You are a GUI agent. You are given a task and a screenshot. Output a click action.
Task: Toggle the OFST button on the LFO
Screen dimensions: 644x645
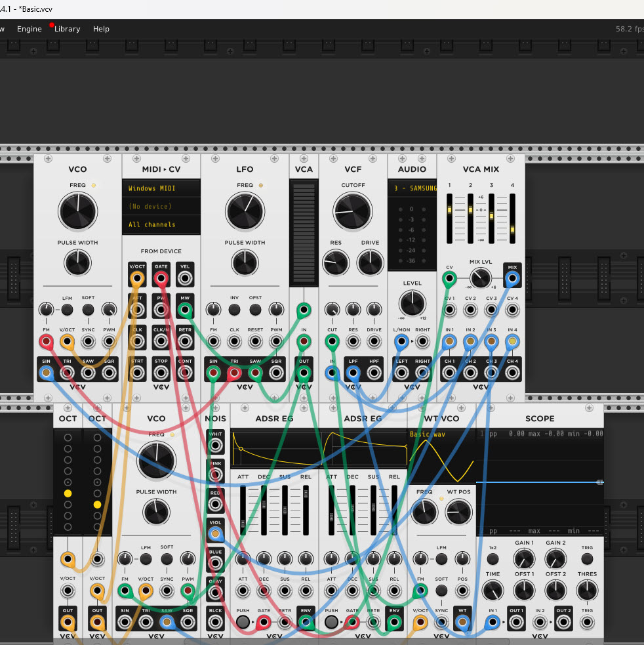click(255, 309)
